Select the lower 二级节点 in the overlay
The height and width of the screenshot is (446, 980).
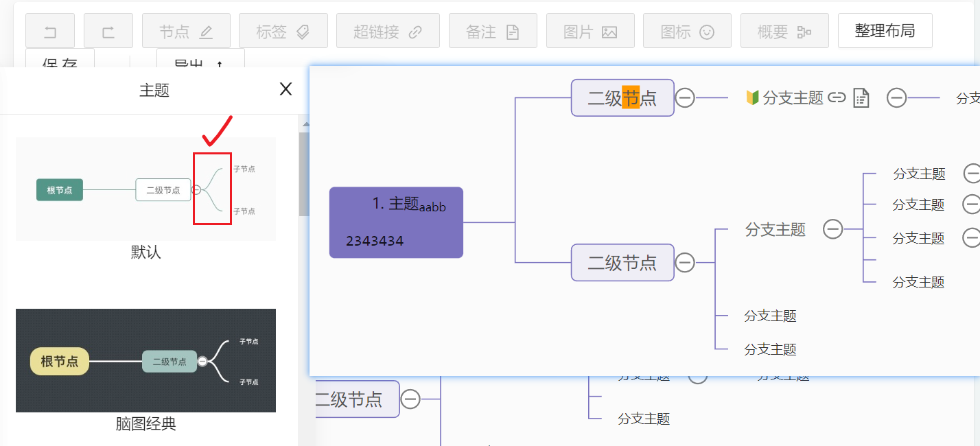coord(622,262)
